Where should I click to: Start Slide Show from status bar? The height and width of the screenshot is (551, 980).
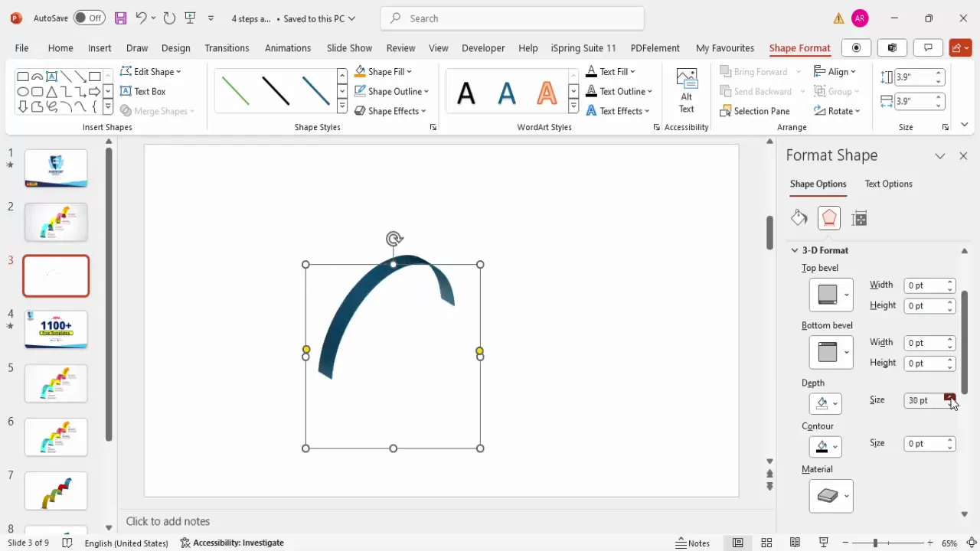tap(824, 543)
